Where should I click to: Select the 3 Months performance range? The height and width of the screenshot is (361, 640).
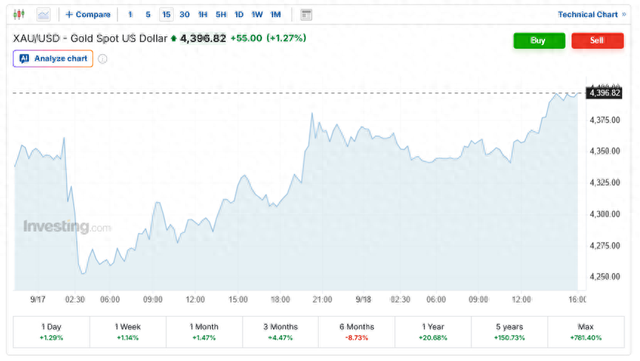click(280, 332)
